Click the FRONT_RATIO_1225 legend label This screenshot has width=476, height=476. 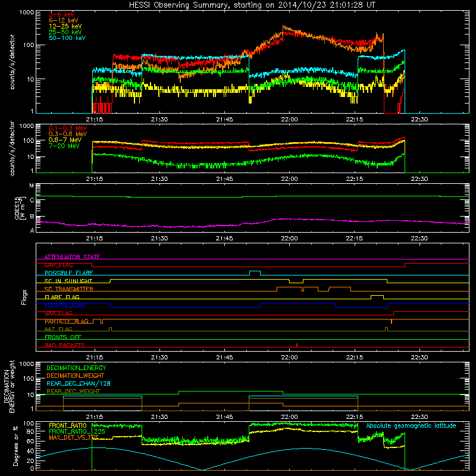(77, 432)
